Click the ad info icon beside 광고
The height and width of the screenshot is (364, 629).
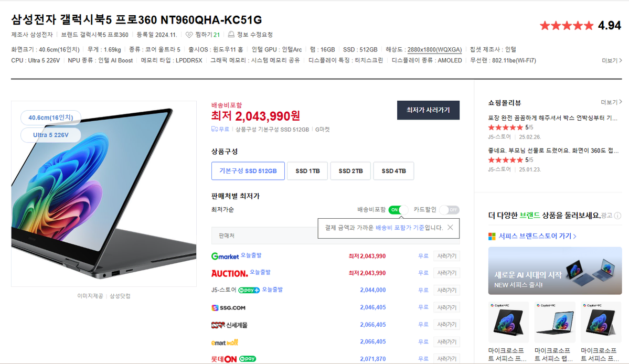pos(617,216)
